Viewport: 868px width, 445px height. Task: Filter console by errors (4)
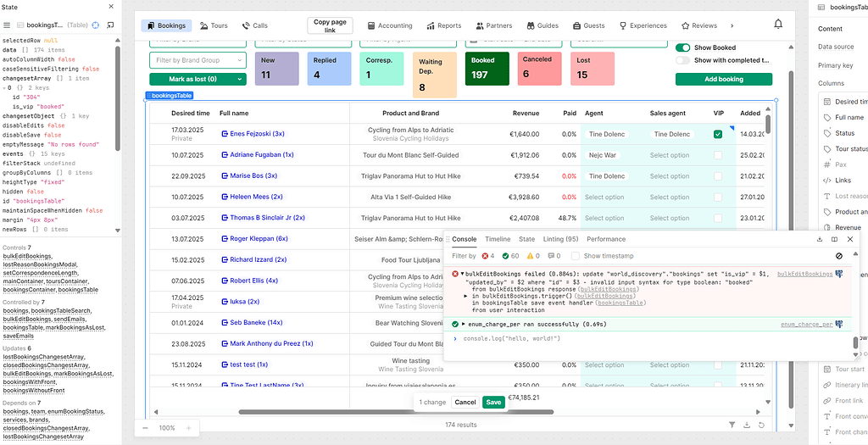click(488, 256)
